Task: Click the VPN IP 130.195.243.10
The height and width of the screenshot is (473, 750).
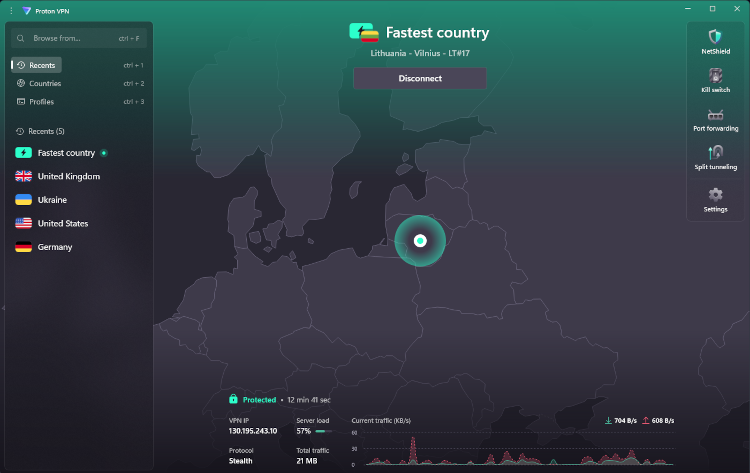Action: coord(253,431)
